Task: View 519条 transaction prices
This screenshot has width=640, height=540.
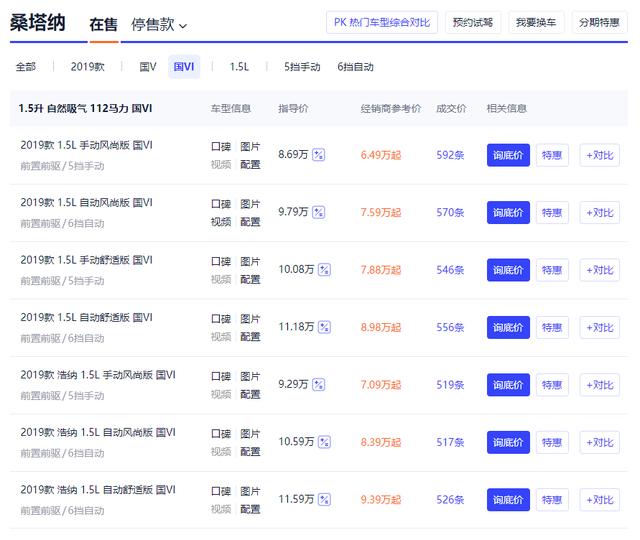Action: tap(450, 384)
